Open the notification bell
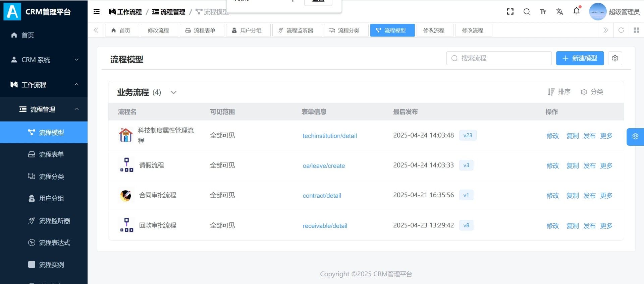 point(576,11)
